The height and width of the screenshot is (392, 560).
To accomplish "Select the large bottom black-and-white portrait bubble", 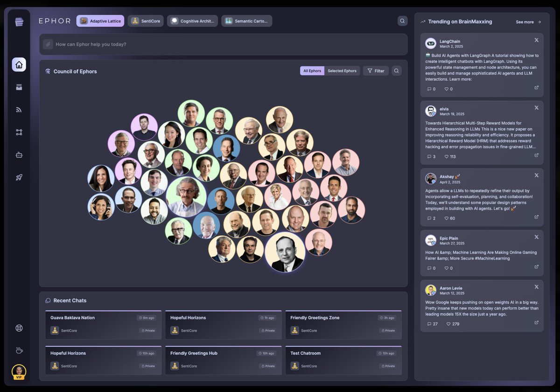I will pyautogui.click(x=285, y=252).
